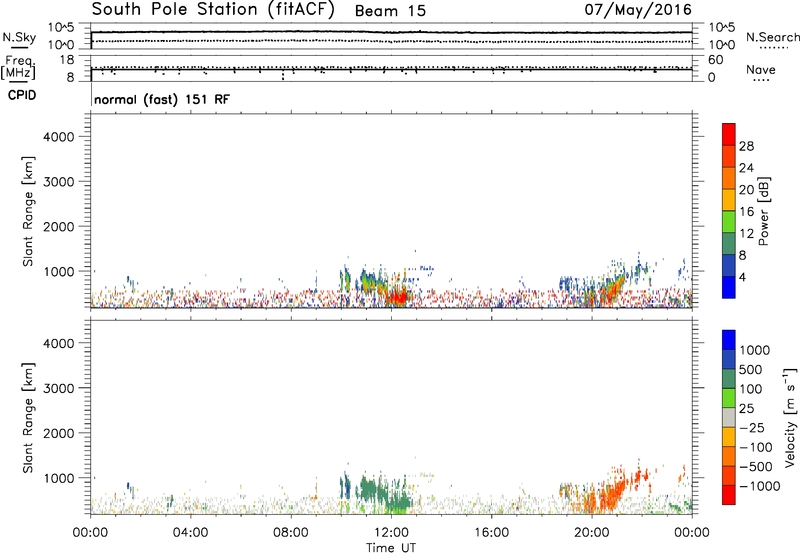Click the grey -25 to 25 Velocity segment
The image size is (800, 554).
click(729, 417)
